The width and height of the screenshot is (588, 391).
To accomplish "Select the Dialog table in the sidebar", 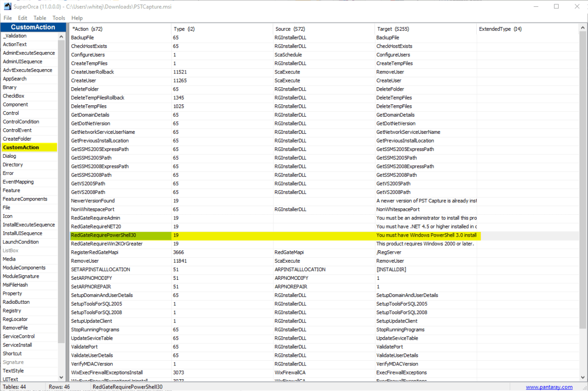I will point(15,156).
